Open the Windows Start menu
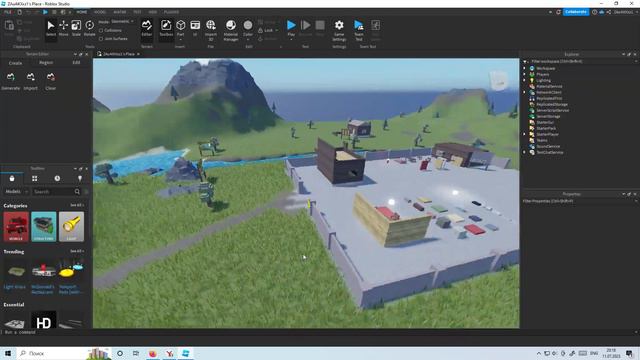The image size is (640, 360). point(8,353)
